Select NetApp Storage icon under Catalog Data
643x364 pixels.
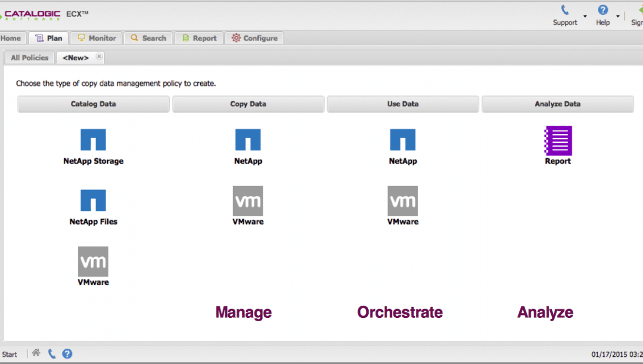coord(93,139)
